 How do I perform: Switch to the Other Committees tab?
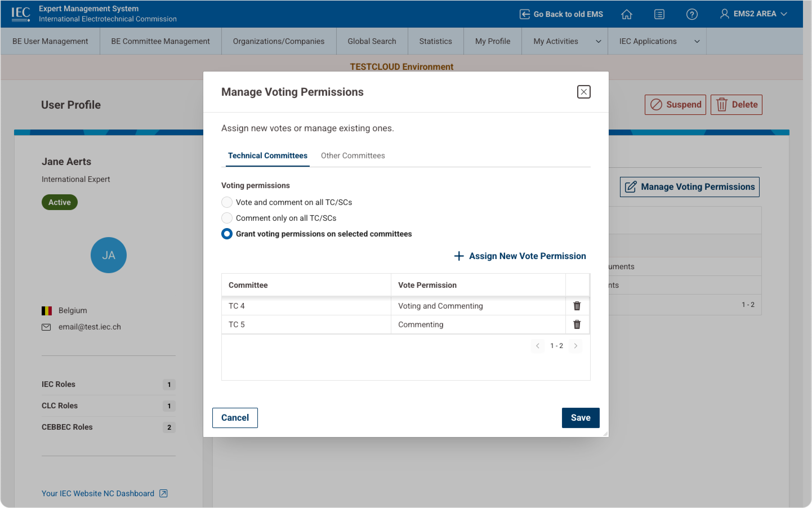coord(353,155)
